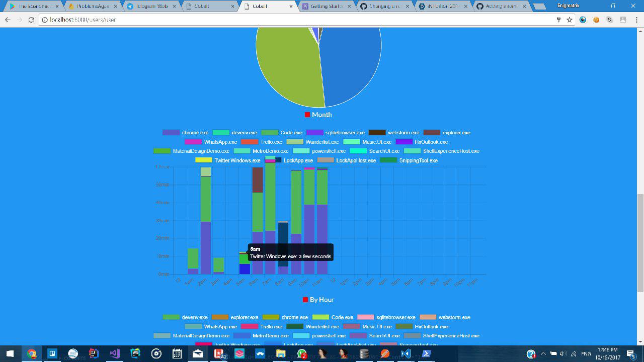Toggle LockAppHost.exe in legend above bar chart
644x362 pixels.
click(x=346, y=160)
